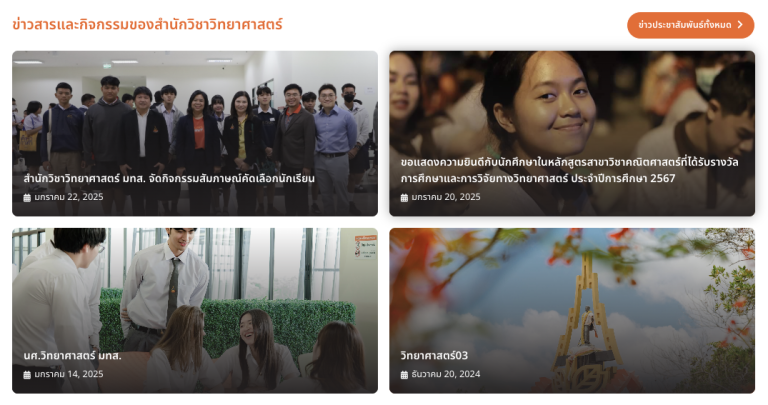Click calendar icon beside ธันวาคม 20, 2024
The height and width of the screenshot is (405, 768).
pyautogui.click(x=404, y=375)
